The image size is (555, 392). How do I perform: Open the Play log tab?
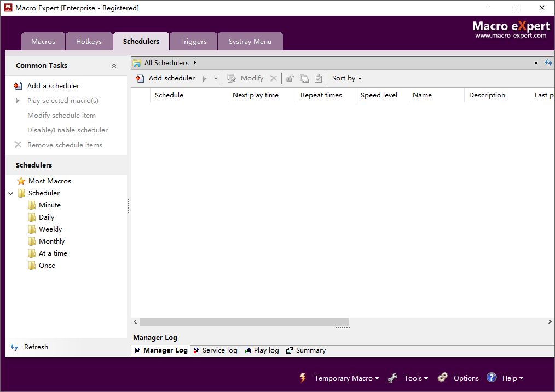tap(262, 350)
